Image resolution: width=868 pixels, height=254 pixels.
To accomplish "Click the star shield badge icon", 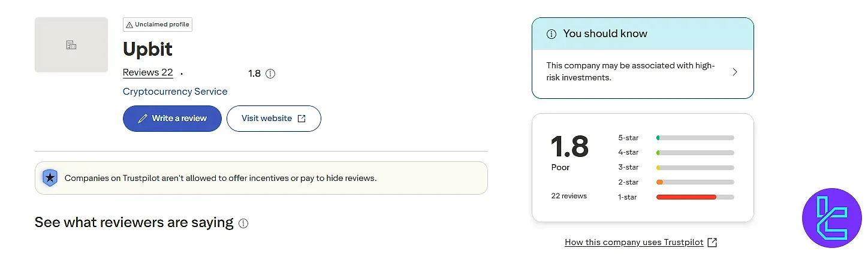I will (x=50, y=178).
